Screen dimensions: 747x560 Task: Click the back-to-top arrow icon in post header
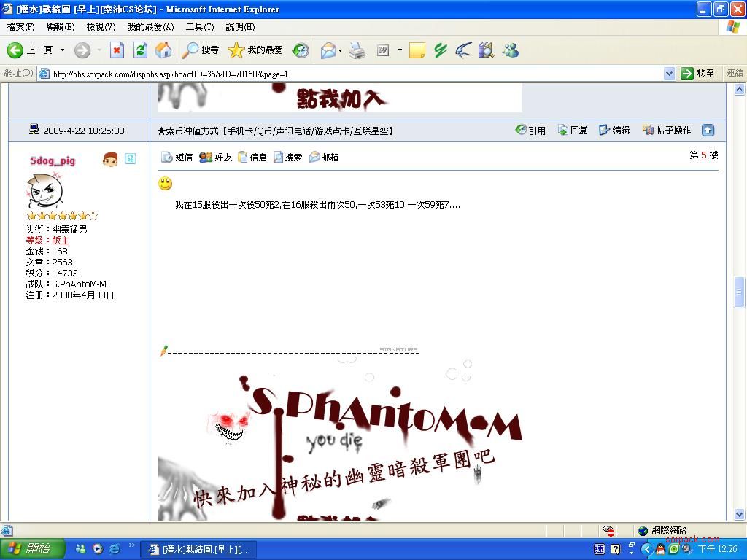(x=708, y=131)
